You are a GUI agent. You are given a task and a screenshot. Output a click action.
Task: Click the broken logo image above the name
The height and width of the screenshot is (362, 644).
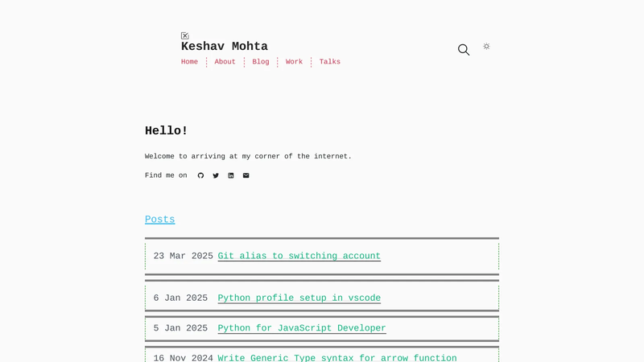tap(185, 35)
